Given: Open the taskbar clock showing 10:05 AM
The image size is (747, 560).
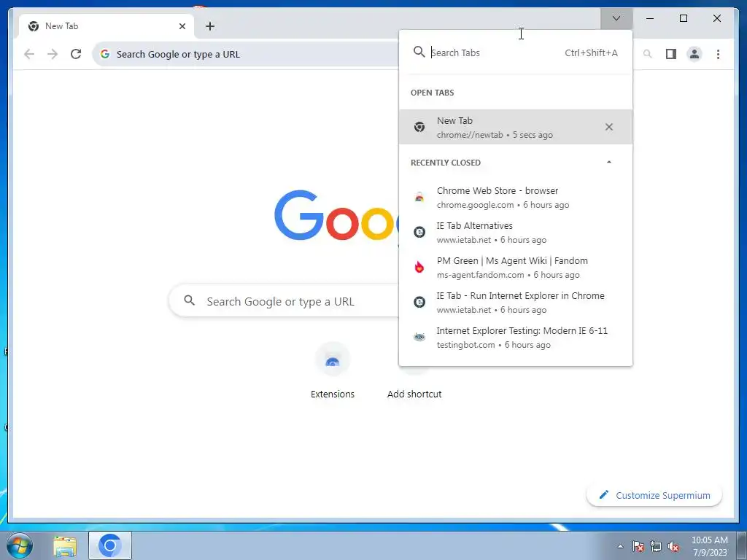Looking at the screenshot, I should pos(710,546).
